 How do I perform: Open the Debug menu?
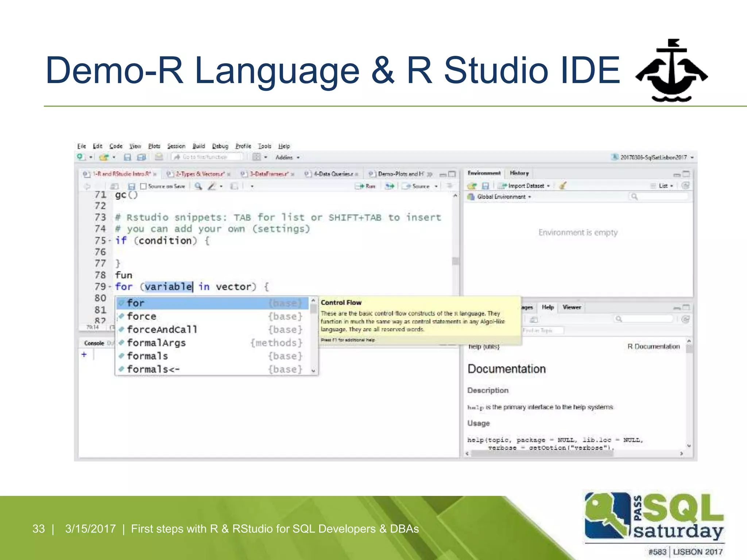point(220,146)
